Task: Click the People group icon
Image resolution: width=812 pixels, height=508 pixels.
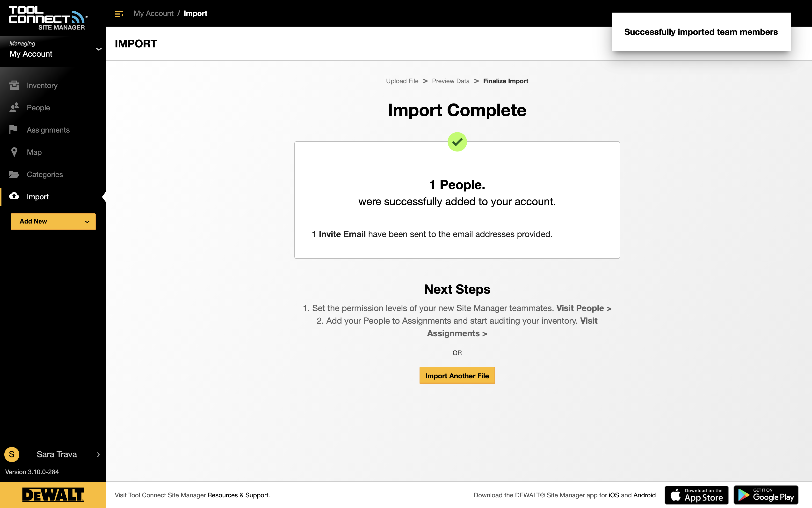Action: click(x=14, y=107)
